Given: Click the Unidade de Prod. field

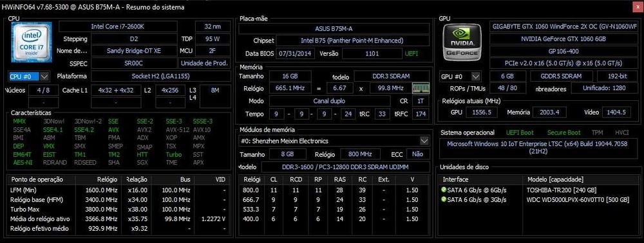Looking at the screenshot, I should coord(205,64).
